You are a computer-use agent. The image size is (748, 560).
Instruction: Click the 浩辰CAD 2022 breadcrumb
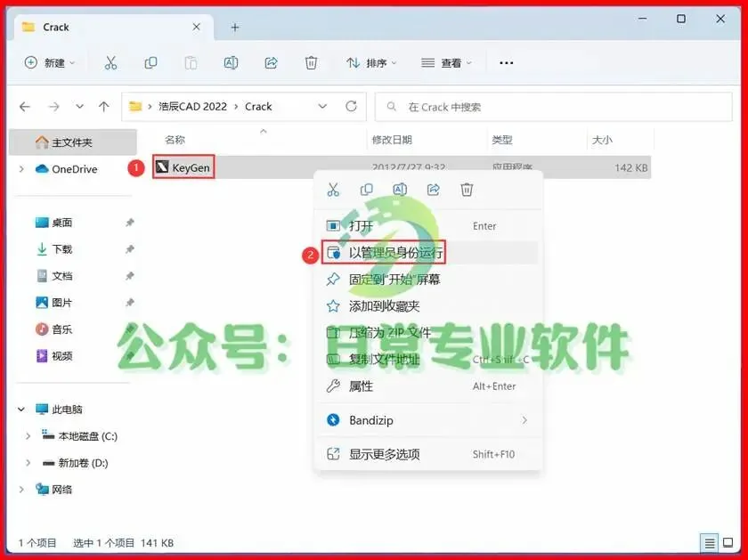[192, 106]
